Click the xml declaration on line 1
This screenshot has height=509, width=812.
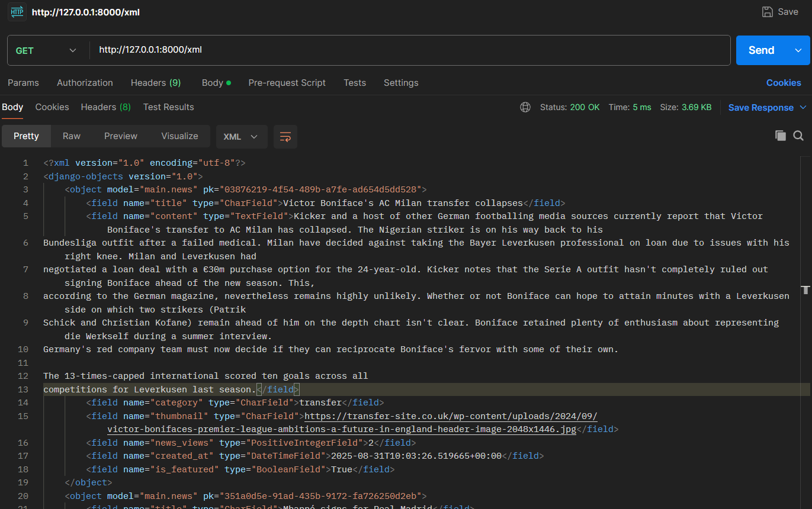[144, 163]
